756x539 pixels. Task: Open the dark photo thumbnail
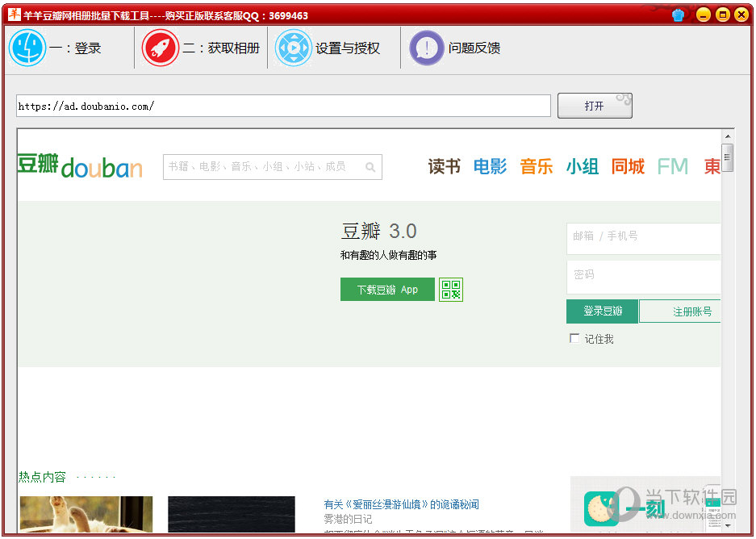pos(232,514)
